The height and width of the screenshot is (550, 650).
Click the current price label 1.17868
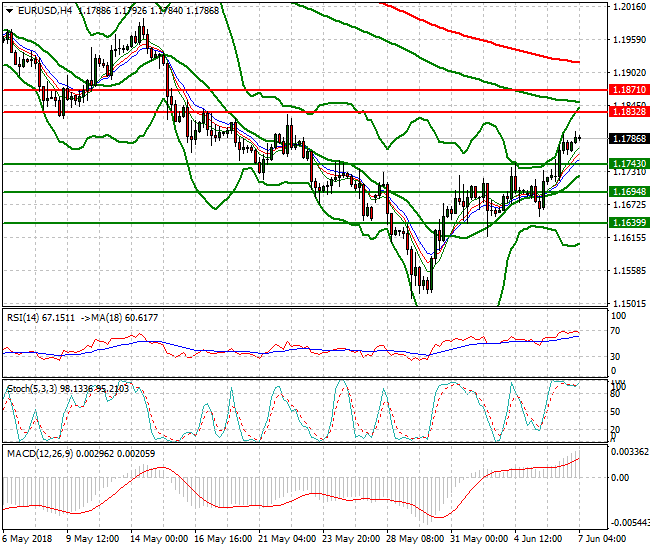[628, 139]
